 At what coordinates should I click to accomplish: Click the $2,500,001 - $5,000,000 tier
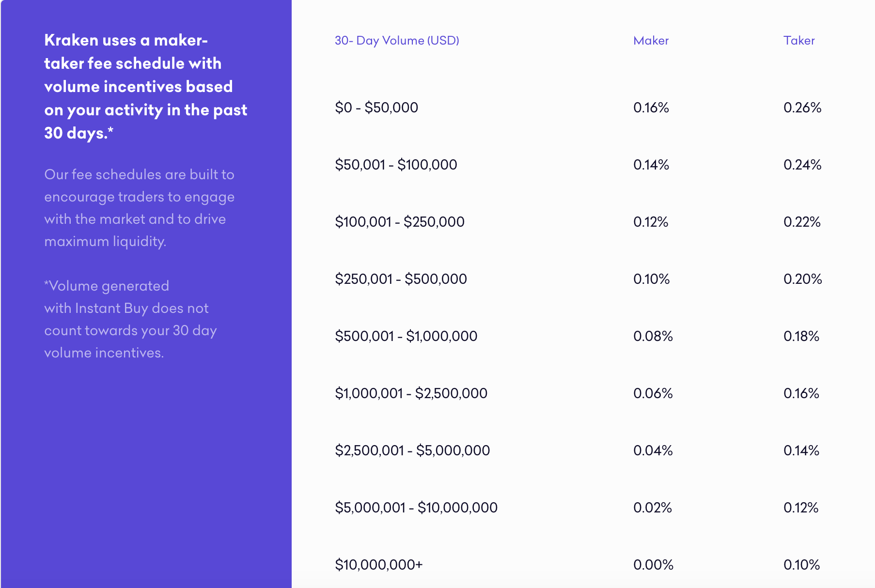point(412,450)
